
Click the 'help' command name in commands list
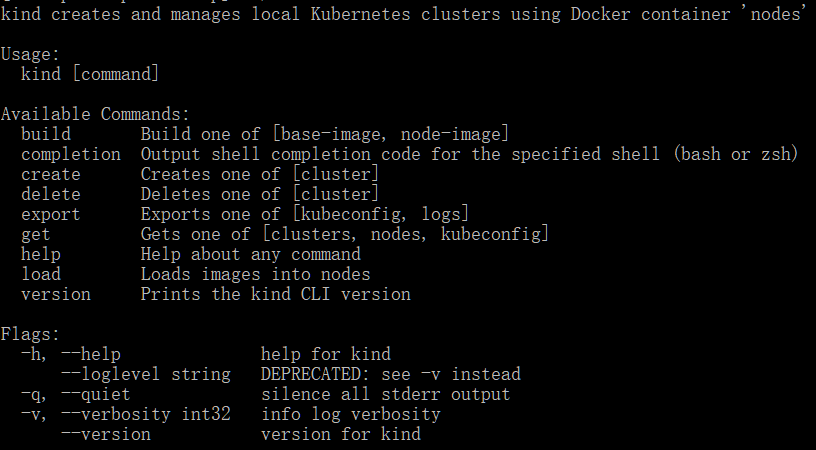[x=41, y=254]
